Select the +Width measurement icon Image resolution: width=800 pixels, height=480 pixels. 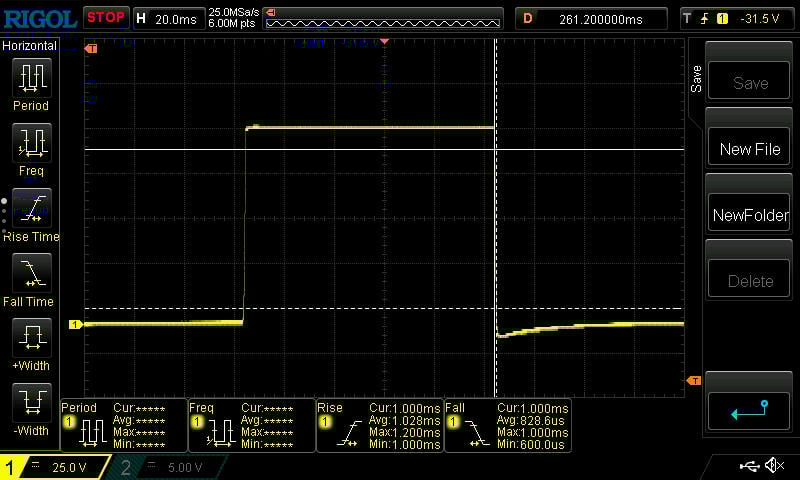(31, 338)
